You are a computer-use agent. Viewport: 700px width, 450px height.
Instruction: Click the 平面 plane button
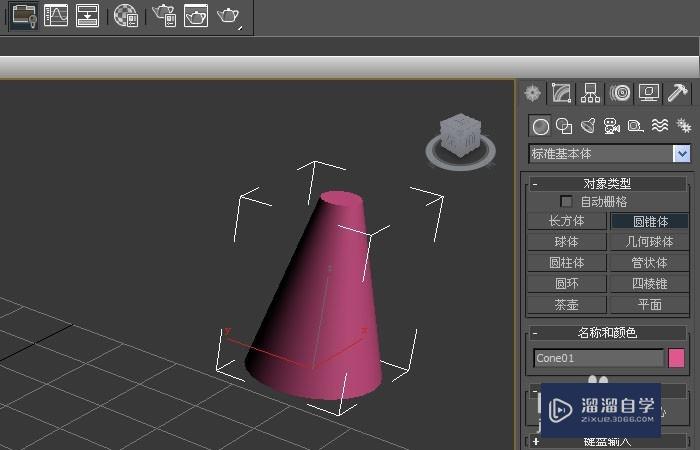point(650,304)
